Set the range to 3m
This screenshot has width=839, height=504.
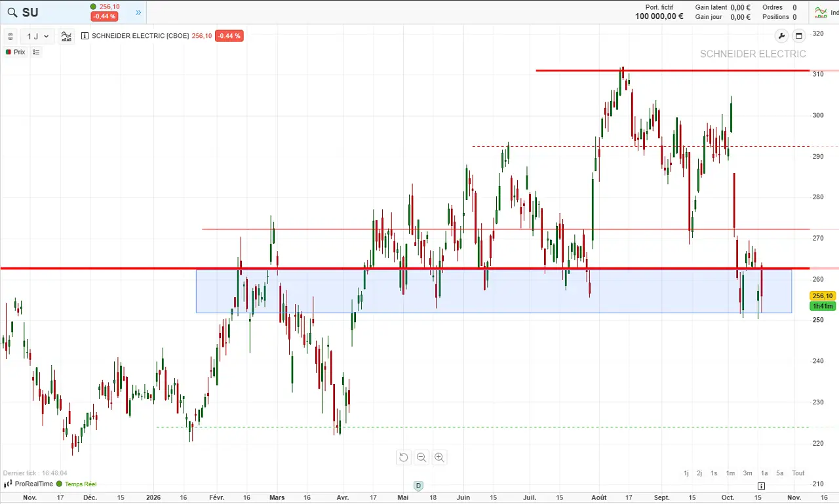[x=747, y=473]
